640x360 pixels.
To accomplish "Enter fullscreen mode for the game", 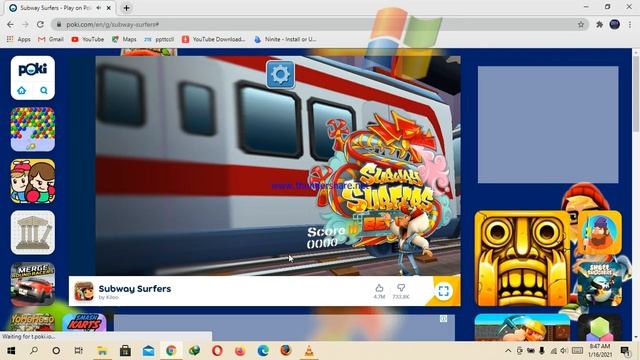I will (x=444, y=291).
